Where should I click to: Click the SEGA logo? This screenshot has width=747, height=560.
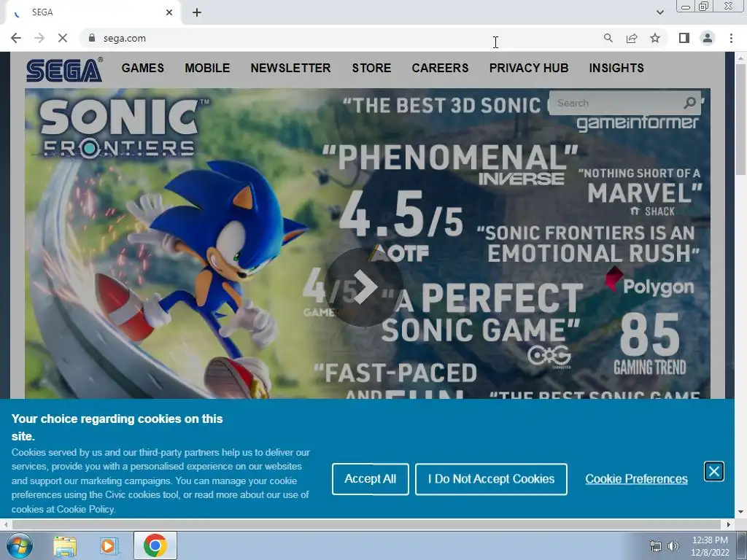pyautogui.click(x=64, y=69)
